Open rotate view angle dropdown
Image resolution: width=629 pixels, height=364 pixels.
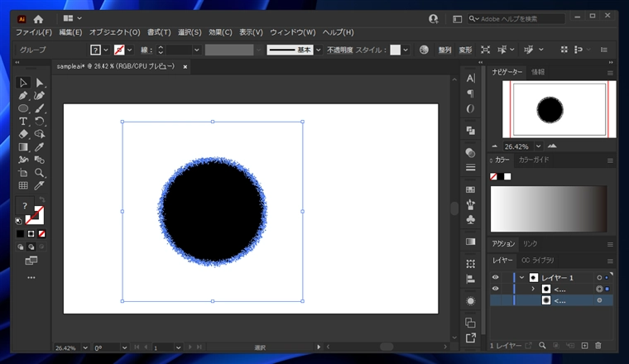click(124, 347)
